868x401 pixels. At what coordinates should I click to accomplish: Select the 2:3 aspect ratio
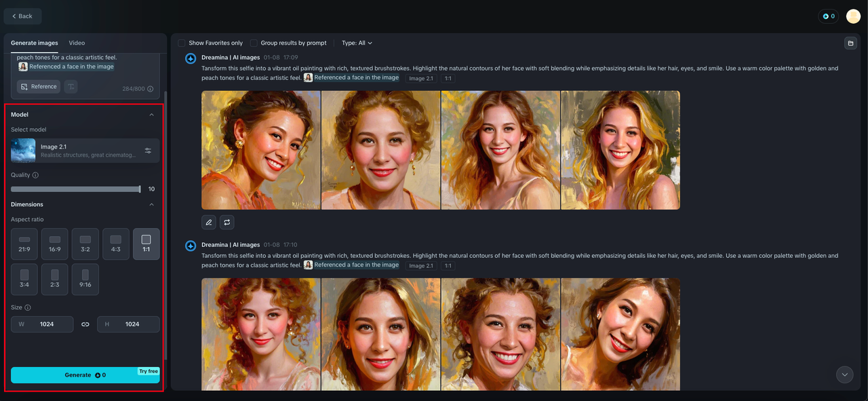(x=55, y=280)
